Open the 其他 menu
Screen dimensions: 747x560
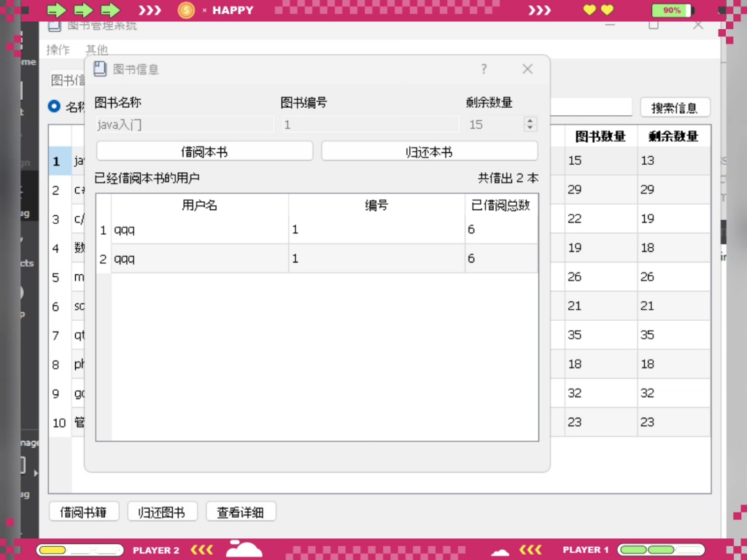point(97,50)
